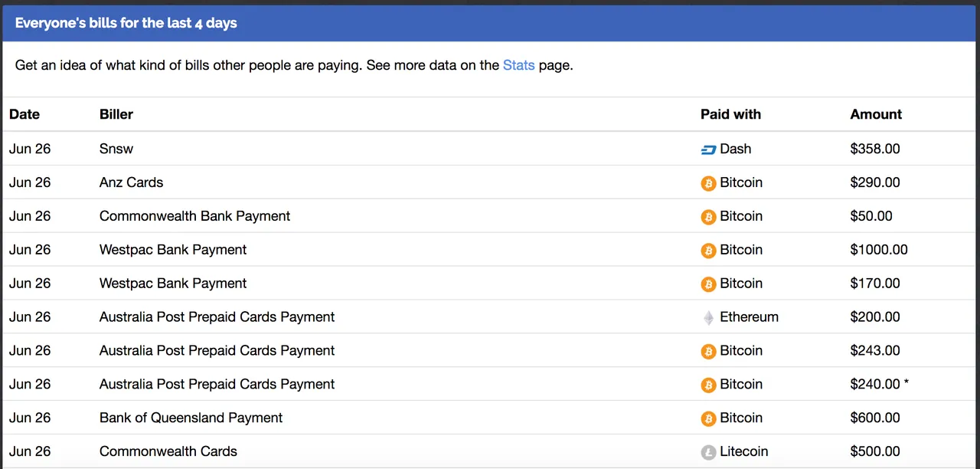Select Westpac Bank Payment in the $170.00 row
This screenshot has width=980, height=469.
(x=173, y=284)
